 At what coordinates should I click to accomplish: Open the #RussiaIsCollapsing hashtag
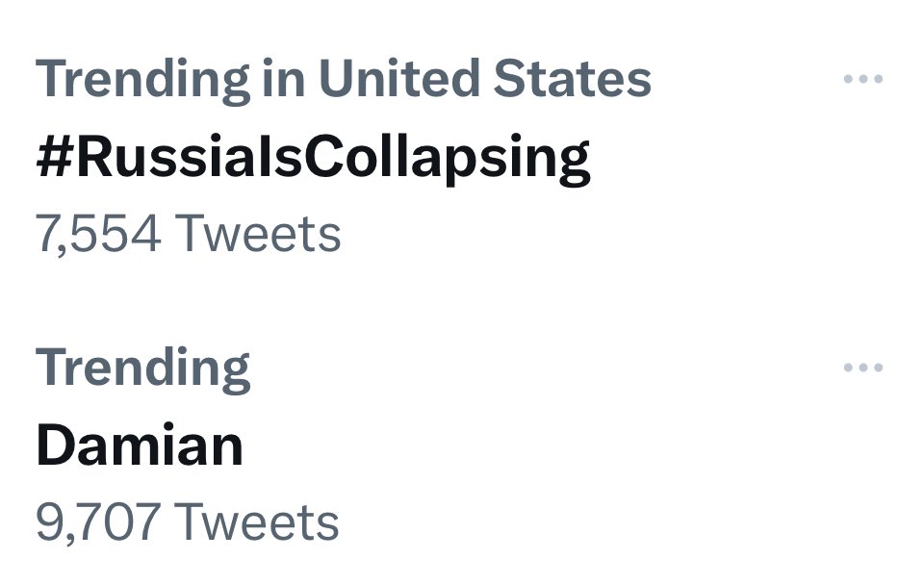pos(313,158)
